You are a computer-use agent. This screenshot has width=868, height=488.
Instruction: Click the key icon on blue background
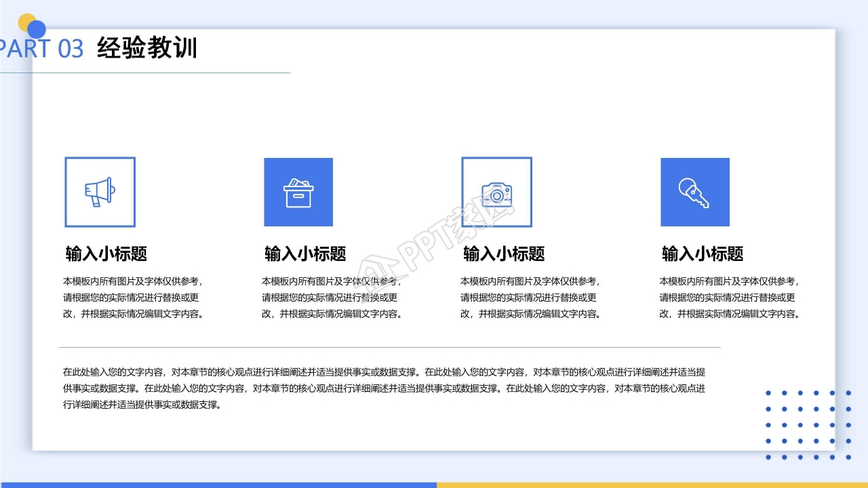coord(695,192)
